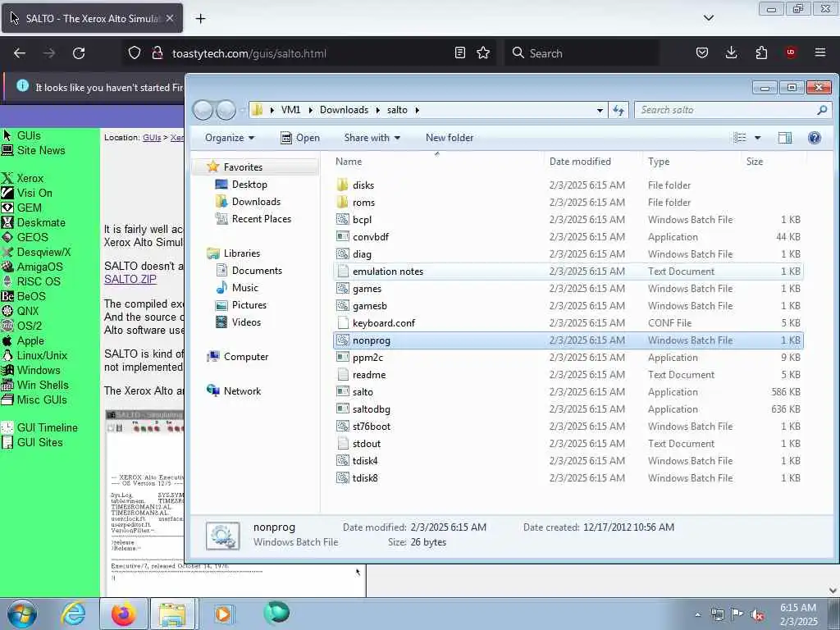The width and height of the screenshot is (840, 630).
Task: Open Explorer help question mark icon
Action: pos(815,138)
